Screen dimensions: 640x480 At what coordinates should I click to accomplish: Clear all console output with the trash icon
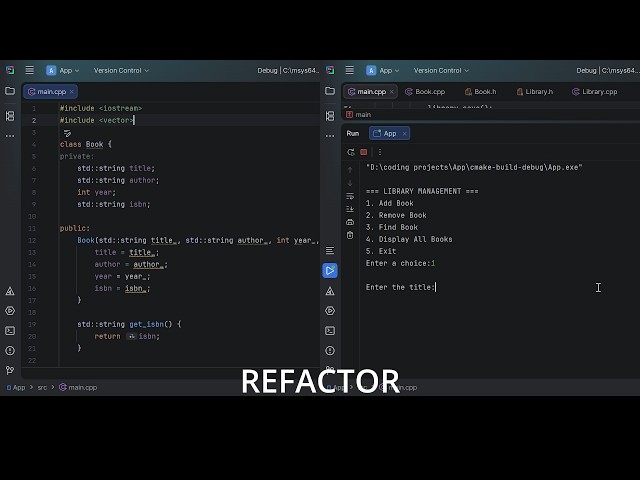click(x=350, y=235)
